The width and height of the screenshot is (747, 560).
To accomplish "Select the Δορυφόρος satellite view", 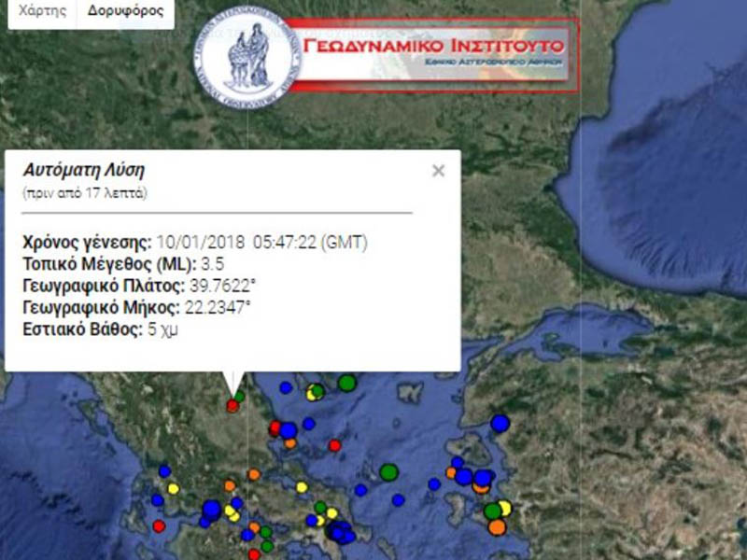I will pyautogui.click(x=124, y=12).
